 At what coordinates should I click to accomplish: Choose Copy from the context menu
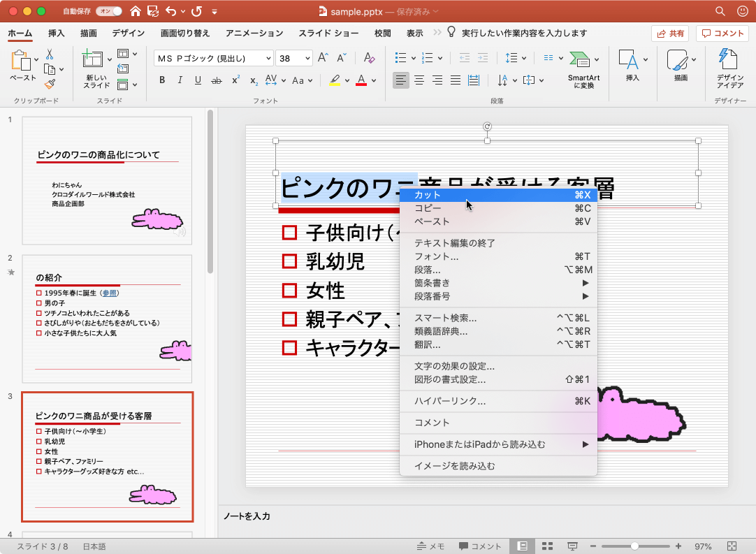[428, 208]
